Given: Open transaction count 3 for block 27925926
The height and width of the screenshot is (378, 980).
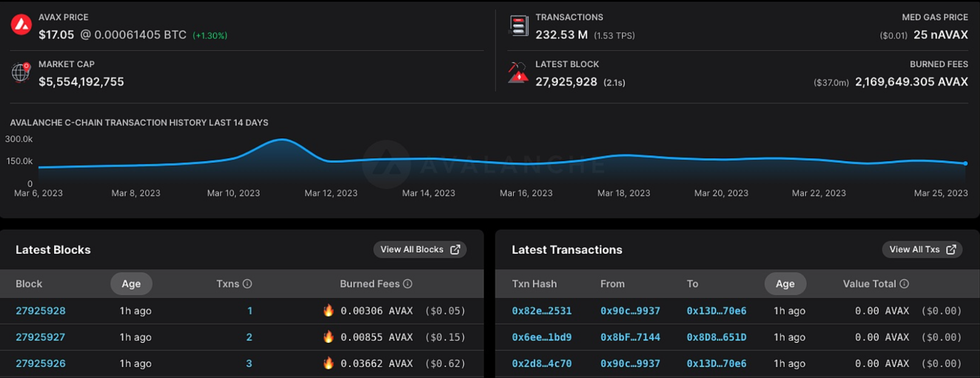Looking at the screenshot, I should pos(249,363).
